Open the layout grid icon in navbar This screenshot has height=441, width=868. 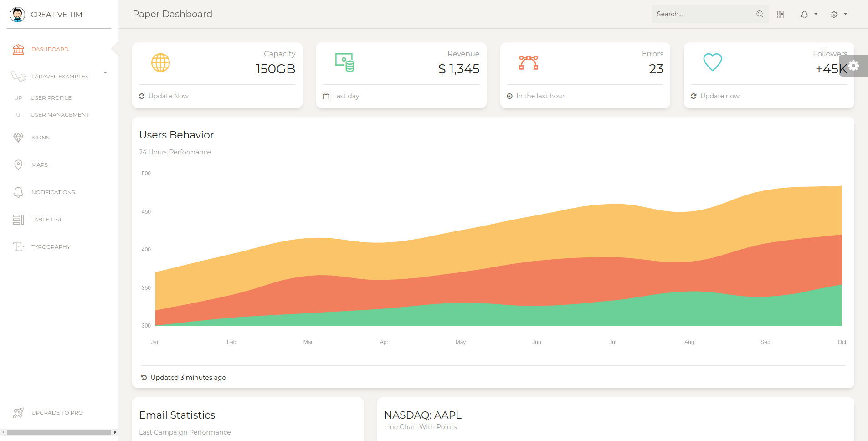pyautogui.click(x=780, y=15)
